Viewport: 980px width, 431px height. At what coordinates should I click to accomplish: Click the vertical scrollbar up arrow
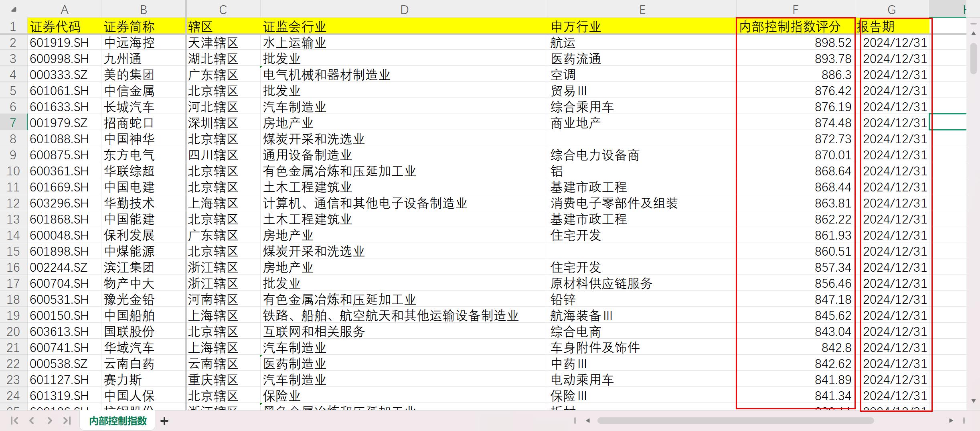pos(973,35)
